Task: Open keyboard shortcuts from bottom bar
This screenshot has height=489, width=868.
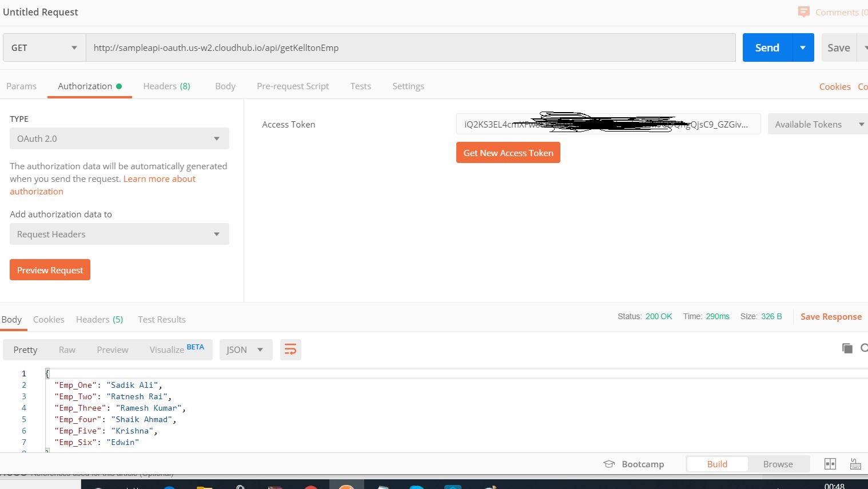Action: point(855,464)
